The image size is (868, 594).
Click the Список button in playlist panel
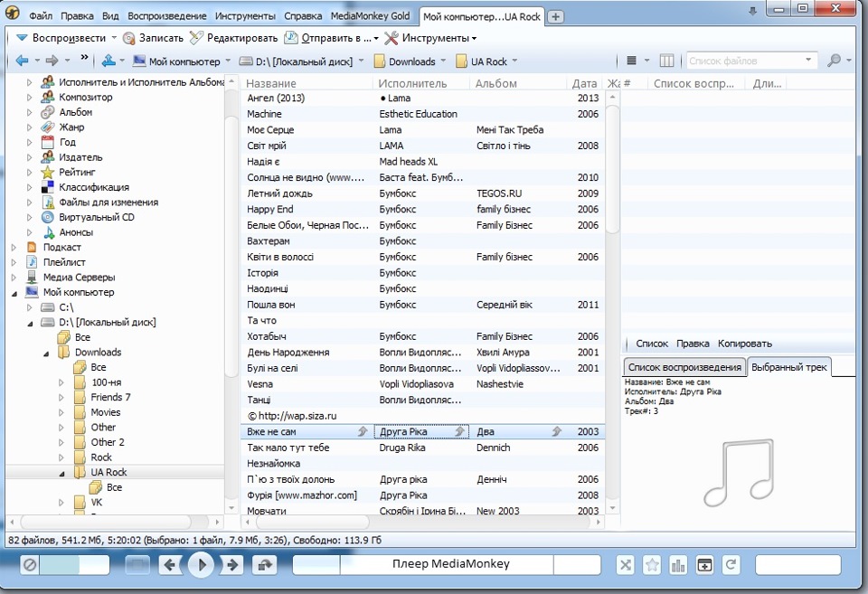coord(652,344)
